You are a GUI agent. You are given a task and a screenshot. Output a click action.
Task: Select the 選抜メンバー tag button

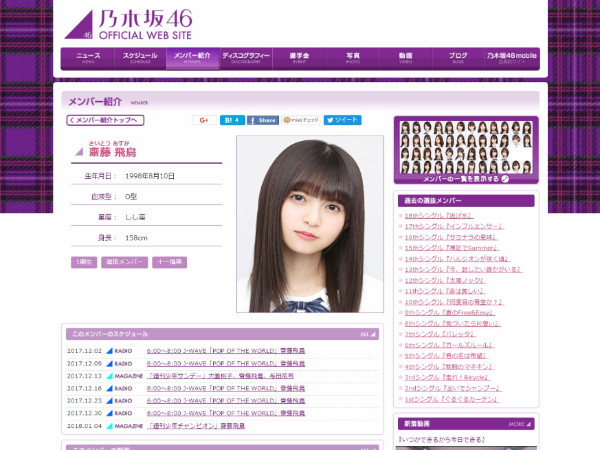(x=125, y=262)
